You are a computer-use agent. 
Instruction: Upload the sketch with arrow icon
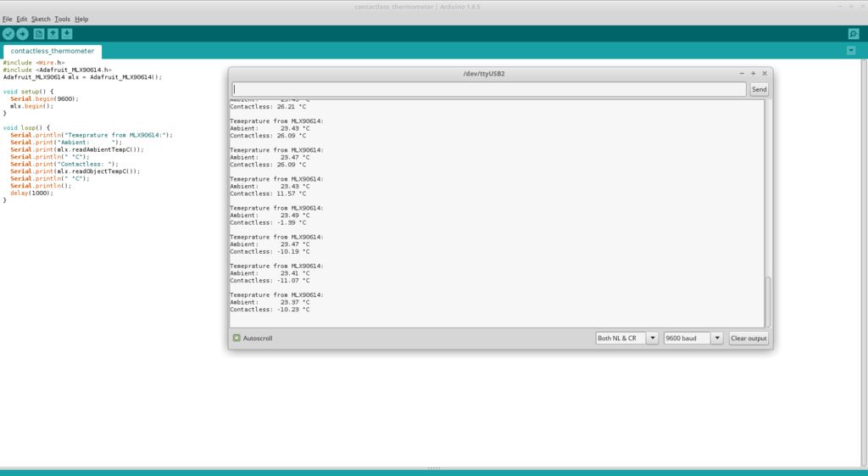pos(23,34)
